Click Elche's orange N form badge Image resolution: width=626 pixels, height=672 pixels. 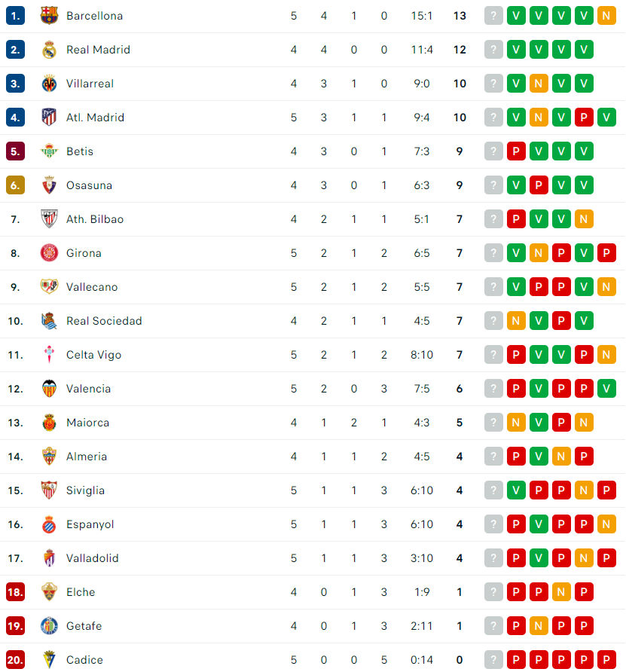(x=561, y=592)
